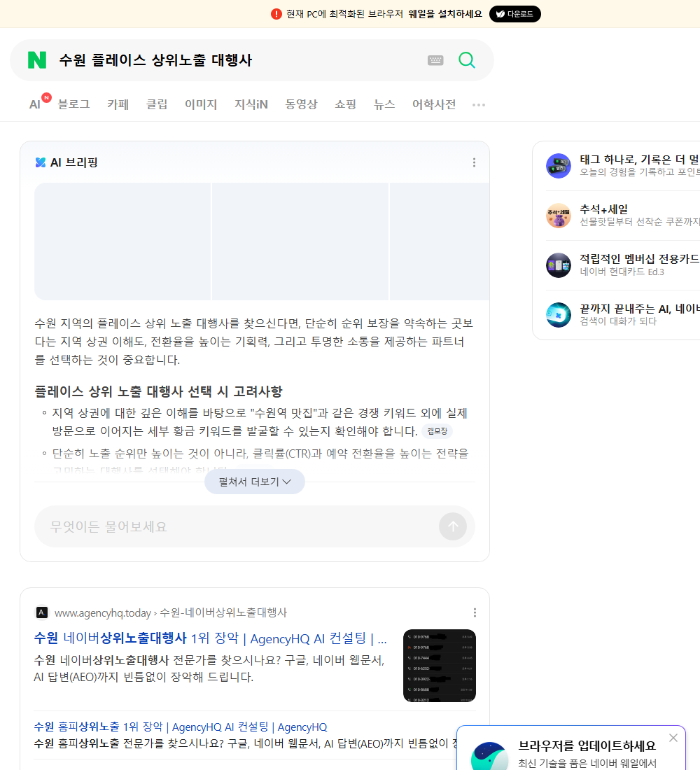Switch to the 쇼핑 tab

[345, 104]
